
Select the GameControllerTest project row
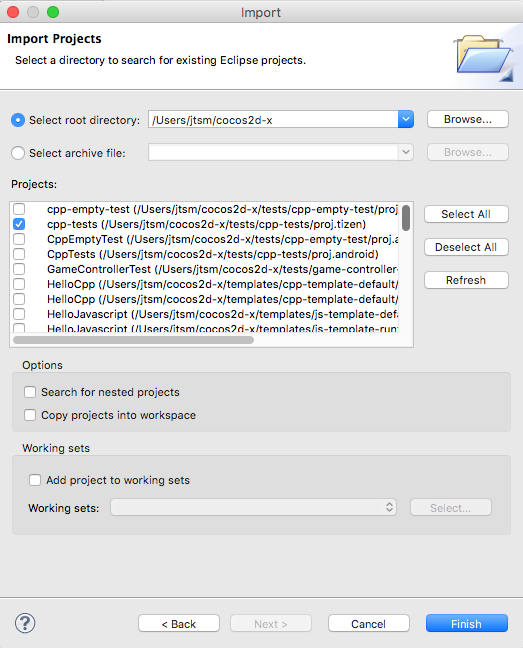coord(205,269)
